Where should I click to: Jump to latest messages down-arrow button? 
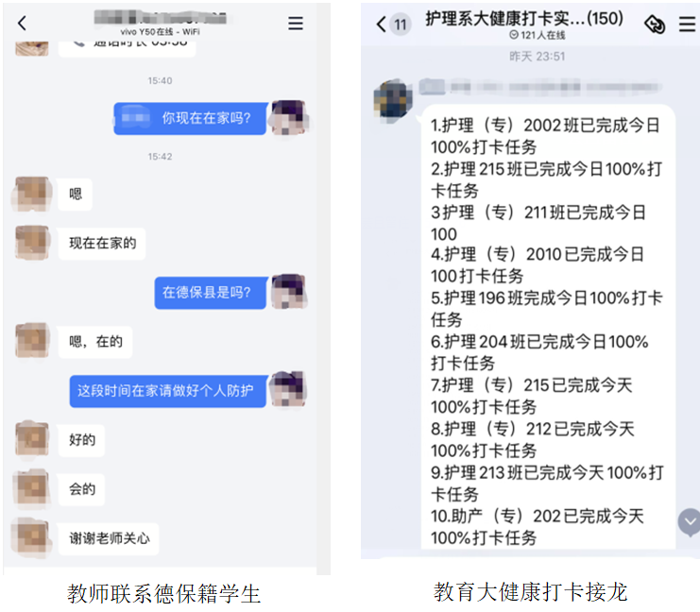click(x=690, y=521)
